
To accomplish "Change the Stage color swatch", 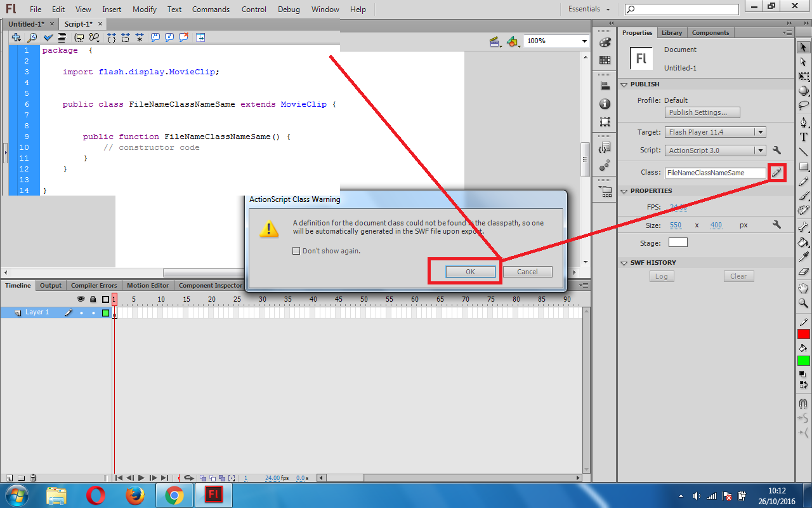I will point(678,242).
